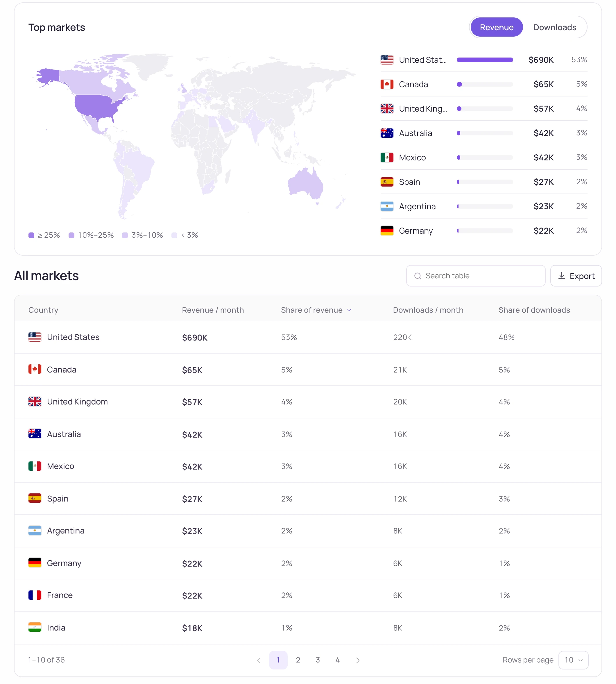Select page 1 in pagination
This screenshot has width=616, height=684.
[x=278, y=660]
